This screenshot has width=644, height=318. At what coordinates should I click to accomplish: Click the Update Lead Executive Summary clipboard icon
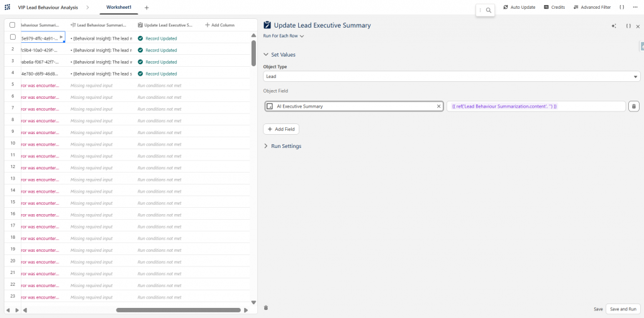pyautogui.click(x=267, y=25)
